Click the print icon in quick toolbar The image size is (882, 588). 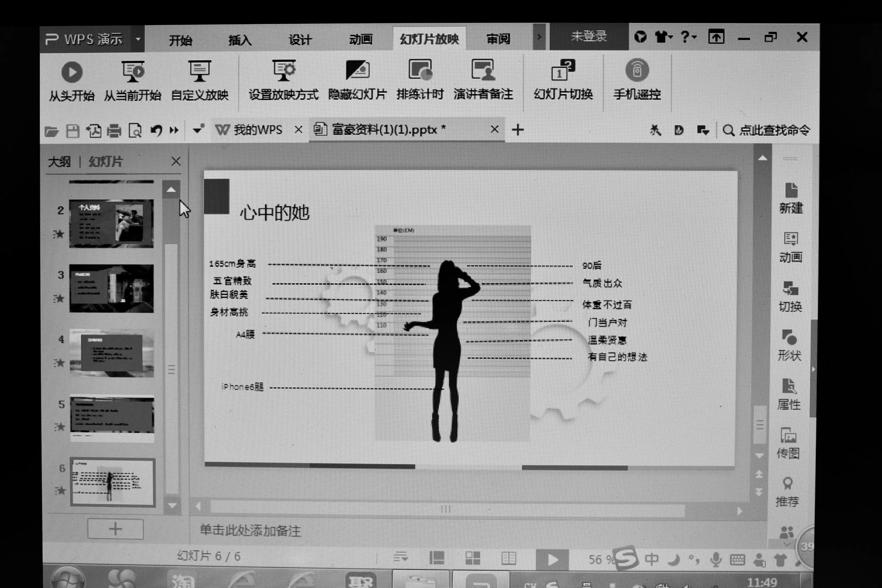(114, 131)
